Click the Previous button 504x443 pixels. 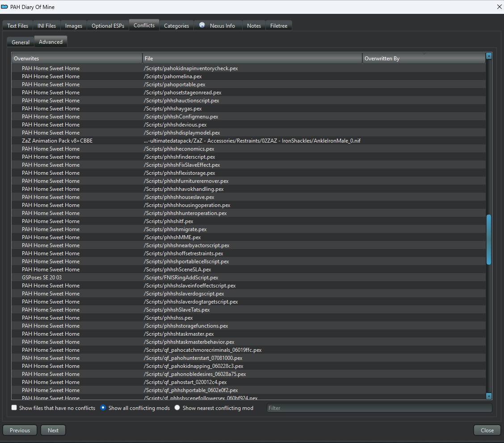point(20,430)
